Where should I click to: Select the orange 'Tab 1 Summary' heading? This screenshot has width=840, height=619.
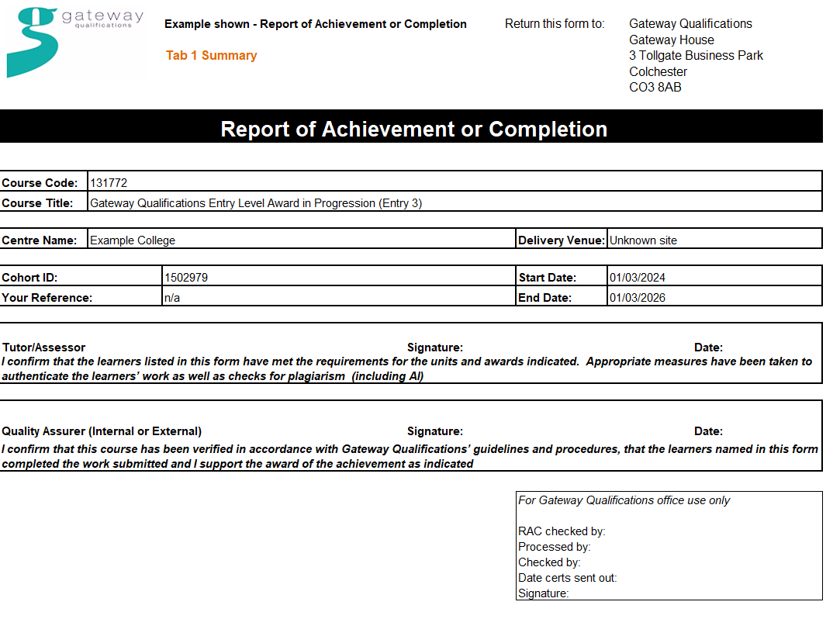tap(212, 56)
